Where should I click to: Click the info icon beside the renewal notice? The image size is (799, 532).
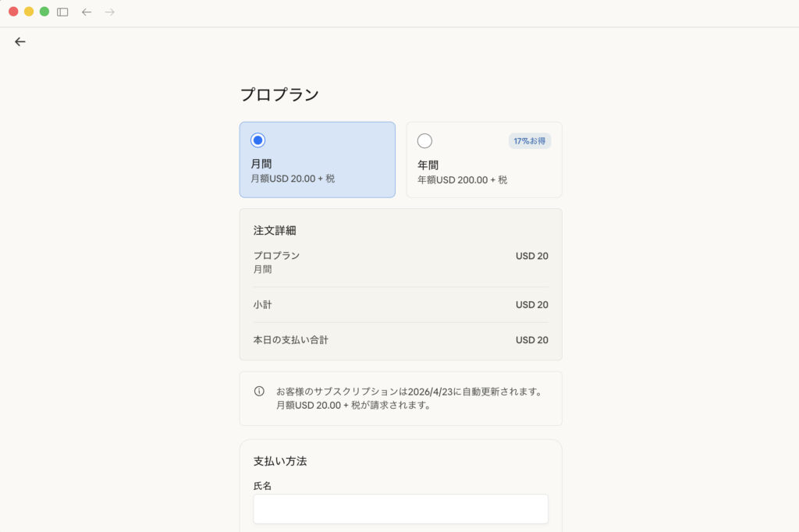pyautogui.click(x=260, y=392)
